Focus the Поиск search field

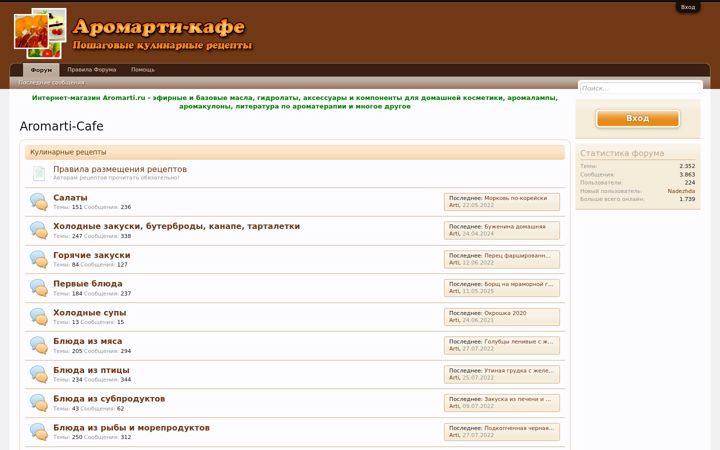(x=641, y=88)
